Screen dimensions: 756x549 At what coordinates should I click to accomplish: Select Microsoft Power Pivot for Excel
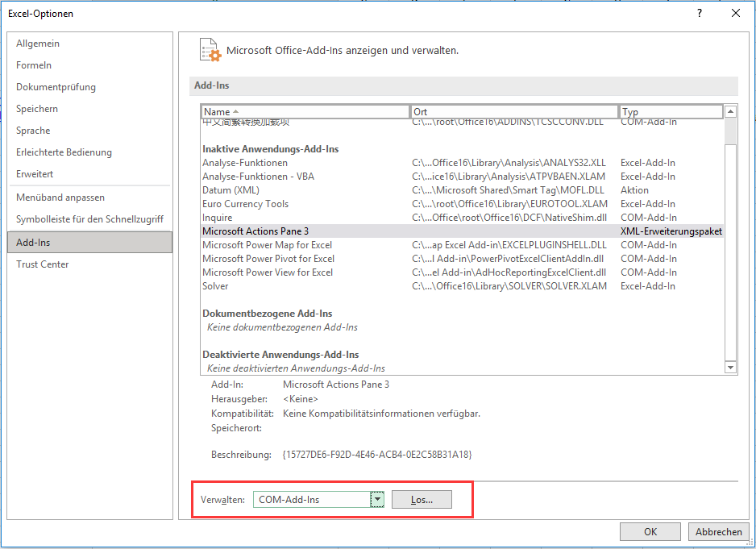[x=462, y=259]
